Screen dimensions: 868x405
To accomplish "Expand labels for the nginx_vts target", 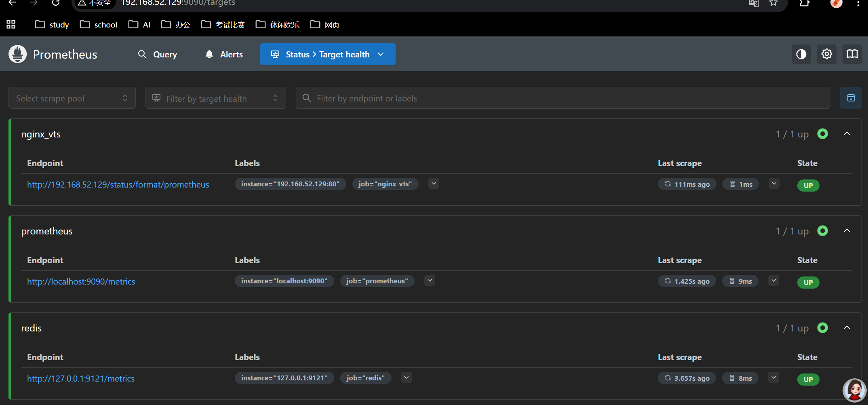I will pos(434,184).
